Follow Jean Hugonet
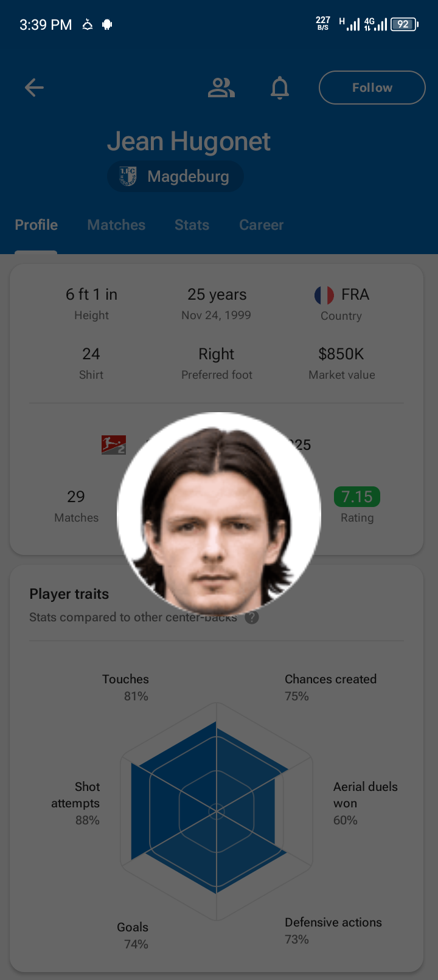 coord(372,88)
